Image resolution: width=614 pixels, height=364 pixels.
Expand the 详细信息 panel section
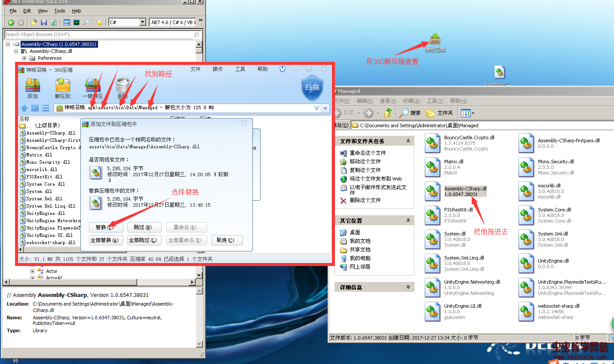(408, 287)
